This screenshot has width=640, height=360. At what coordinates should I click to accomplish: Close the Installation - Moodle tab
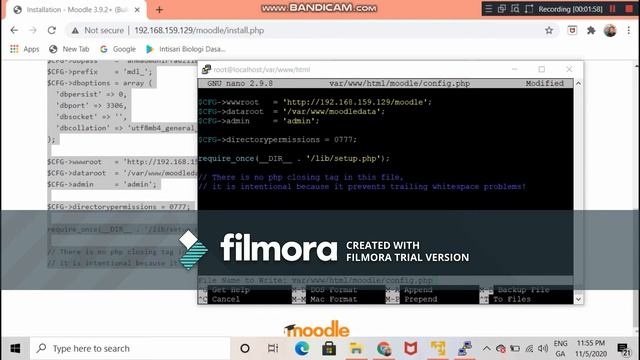137,10
